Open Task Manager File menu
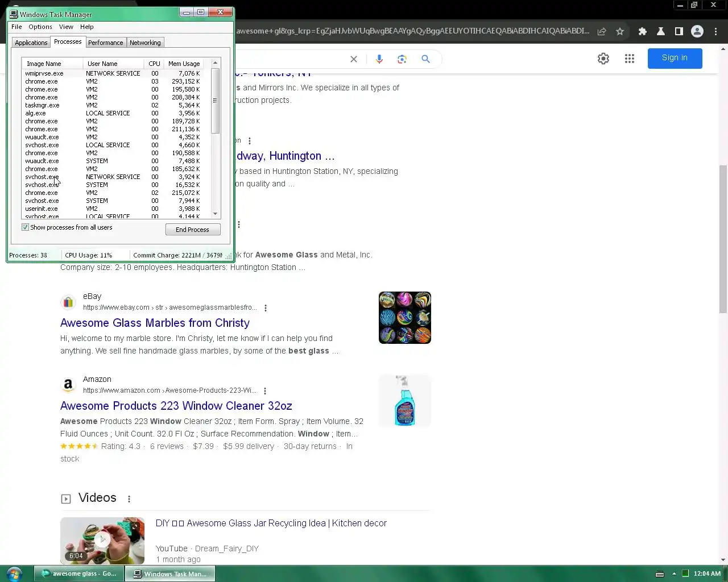The height and width of the screenshot is (582, 728). pos(16,27)
